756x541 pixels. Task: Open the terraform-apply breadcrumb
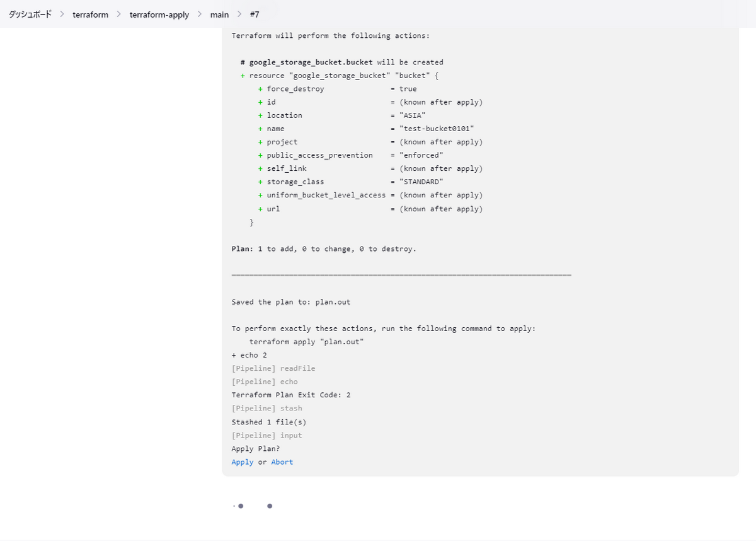(159, 15)
